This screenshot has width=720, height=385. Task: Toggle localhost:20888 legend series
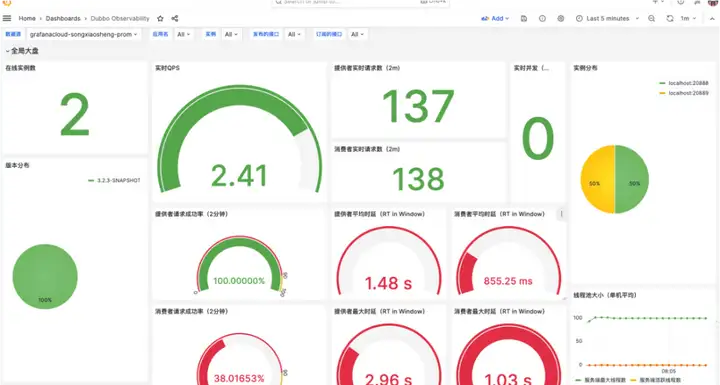(684, 83)
